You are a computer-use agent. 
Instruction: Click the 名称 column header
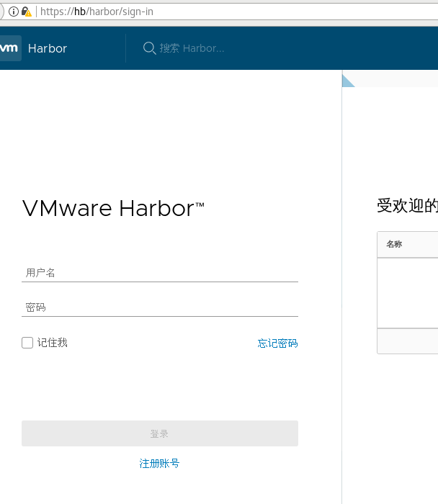tap(394, 244)
